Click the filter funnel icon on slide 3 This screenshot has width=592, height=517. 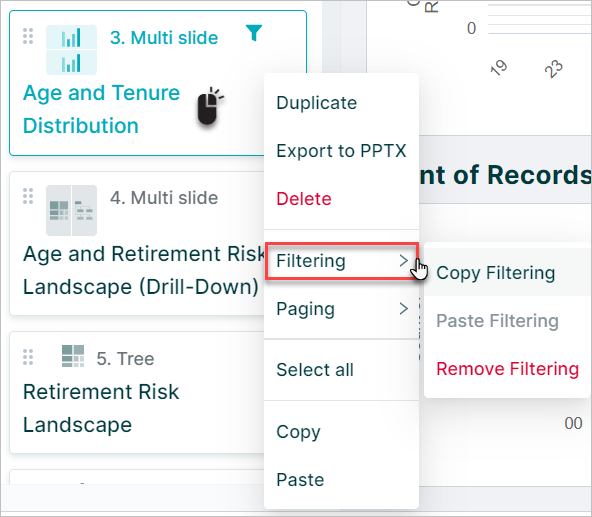point(254,33)
